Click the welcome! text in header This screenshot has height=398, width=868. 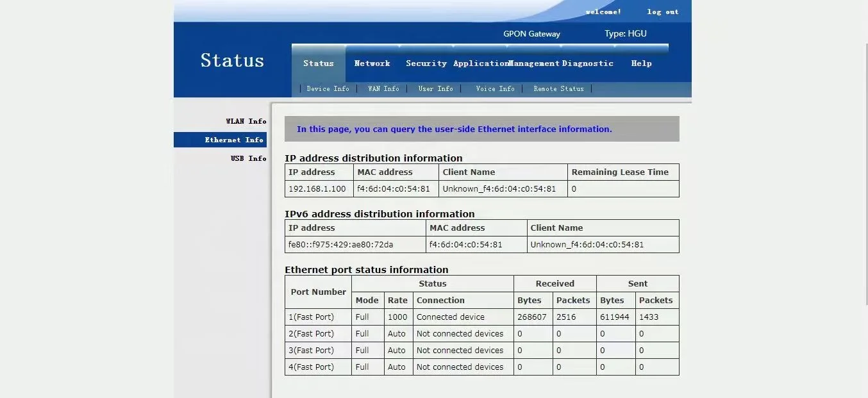pyautogui.click(x=603, y=12)
